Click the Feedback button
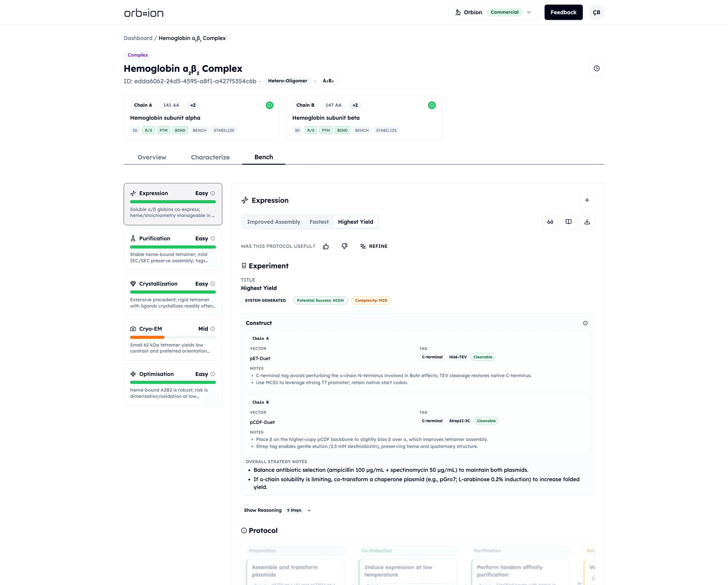728x585 pixels. [x=563, y=13]
